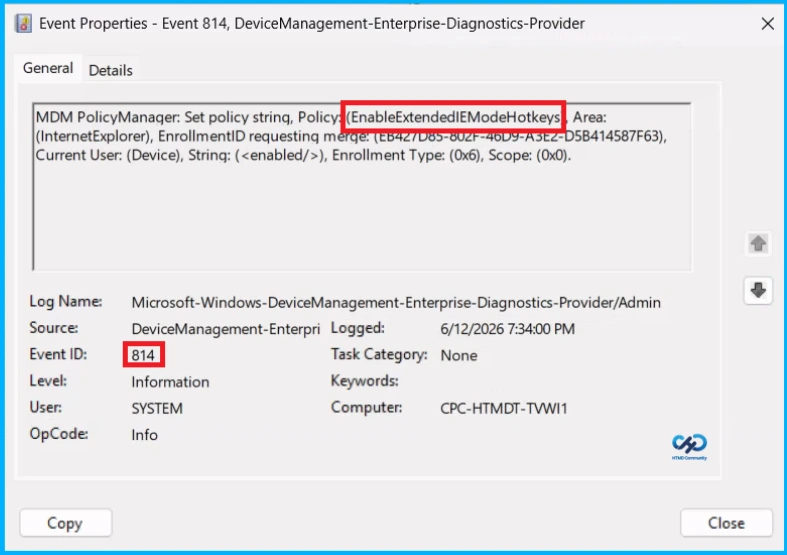Screen dimensions: 787x555
Task: Click the Task Category value None
Action: tap(459, 355)
